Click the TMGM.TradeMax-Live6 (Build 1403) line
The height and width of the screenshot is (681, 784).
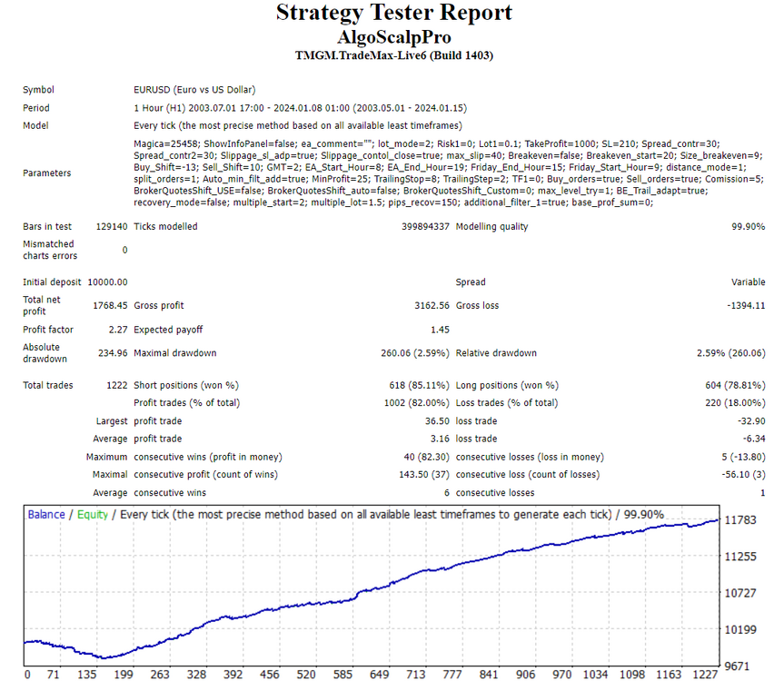394,55
